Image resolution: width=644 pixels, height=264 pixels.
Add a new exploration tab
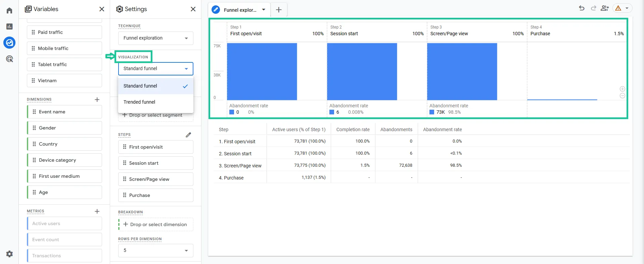[x=279, y=10]
